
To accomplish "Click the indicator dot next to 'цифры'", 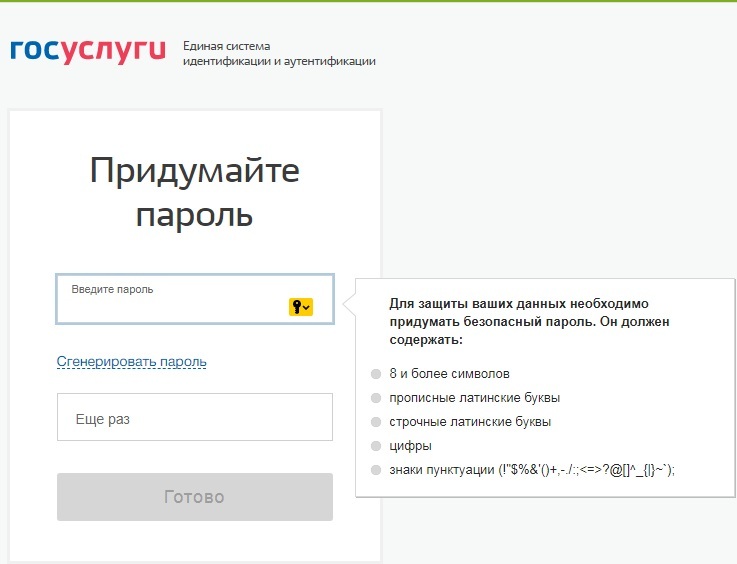I will click(x=376, y=446).
